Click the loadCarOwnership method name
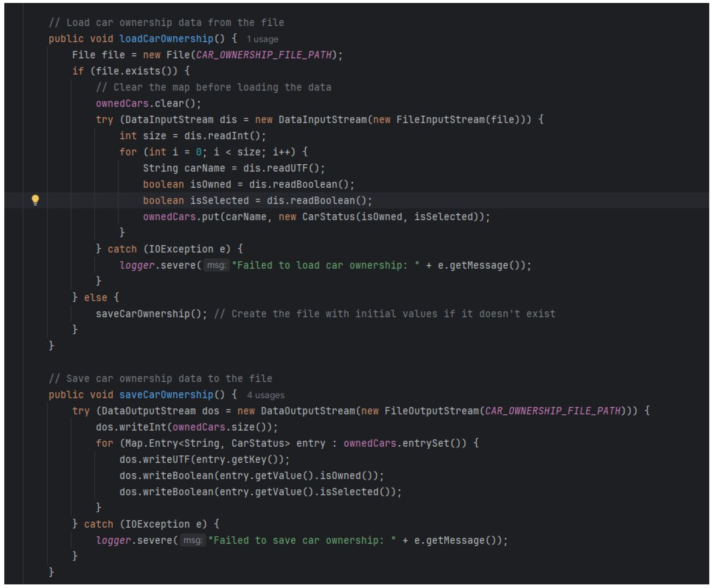This screenshot has height=588, width=714. 166,39
